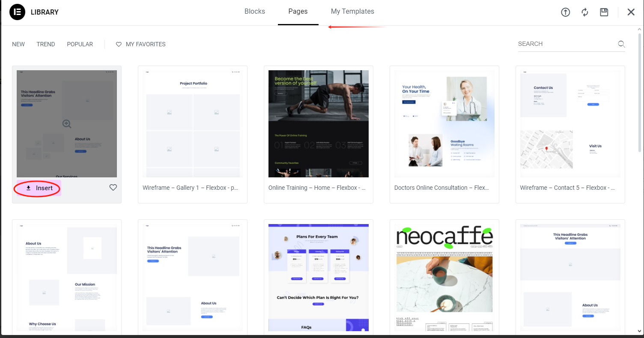Click the magnify preview icon on first template
644x338 pixels.
pyautogui.click(x=66, y=124)
